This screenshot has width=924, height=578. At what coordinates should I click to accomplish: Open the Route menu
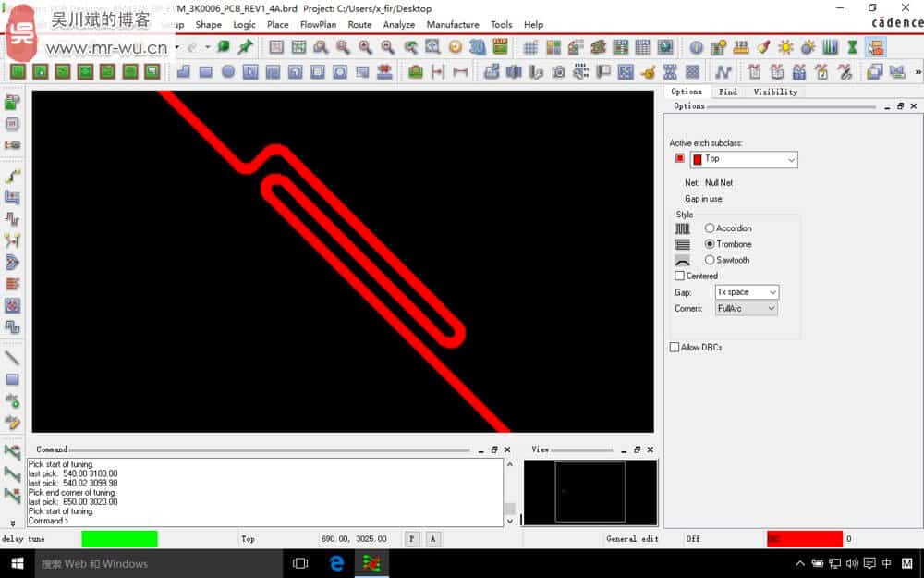tap(359, 25)
